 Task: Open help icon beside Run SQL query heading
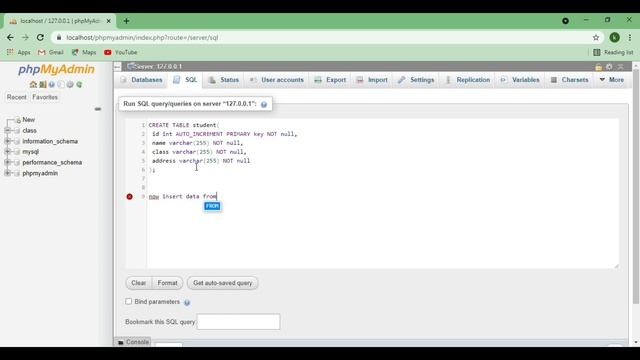(264, 104)
